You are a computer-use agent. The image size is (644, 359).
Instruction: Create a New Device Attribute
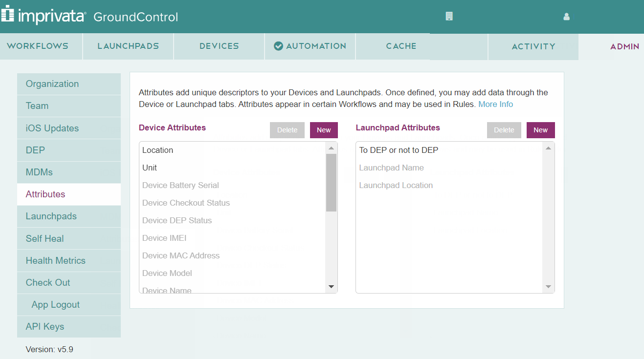[x=324, y=130]
